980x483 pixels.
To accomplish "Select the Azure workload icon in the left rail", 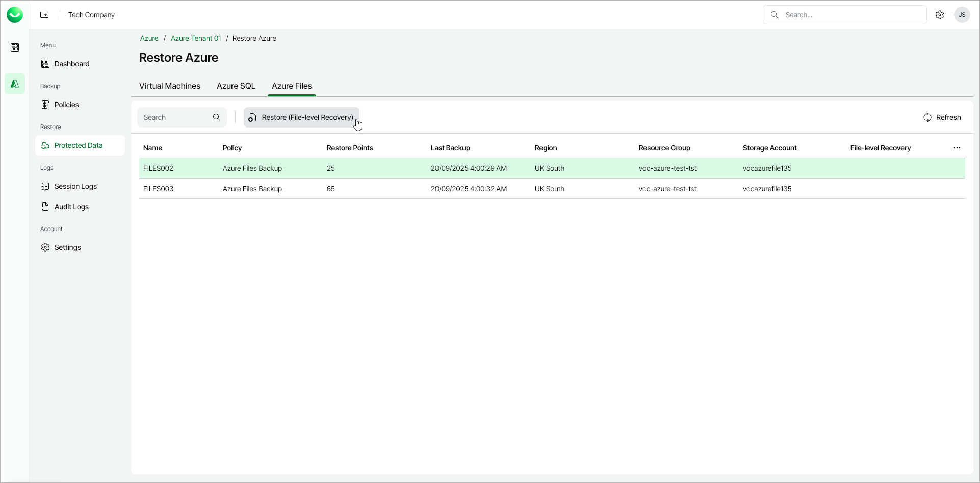I will tap(15, 84).
